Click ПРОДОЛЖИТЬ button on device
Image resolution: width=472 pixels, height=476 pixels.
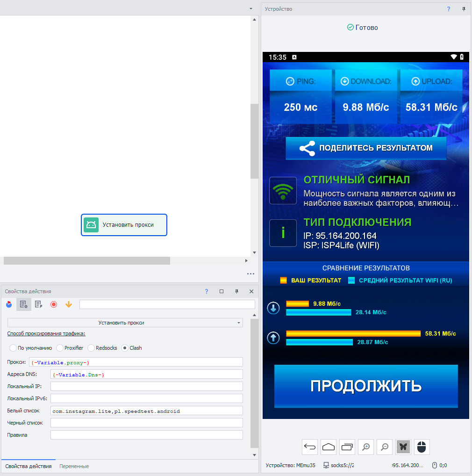tap(366, 386)
